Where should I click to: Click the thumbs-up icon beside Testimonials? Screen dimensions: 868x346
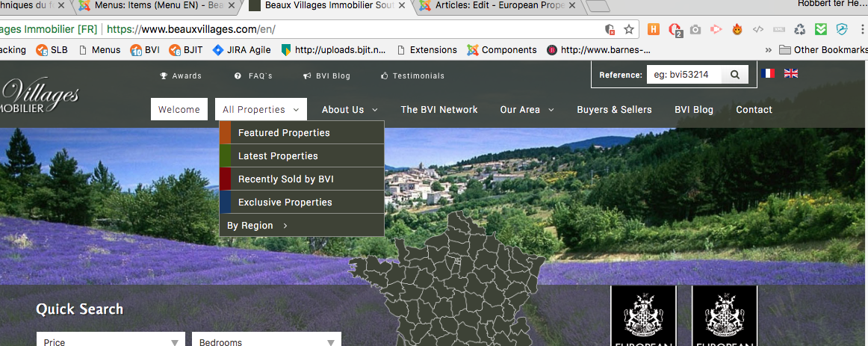(x=384, y=75)
